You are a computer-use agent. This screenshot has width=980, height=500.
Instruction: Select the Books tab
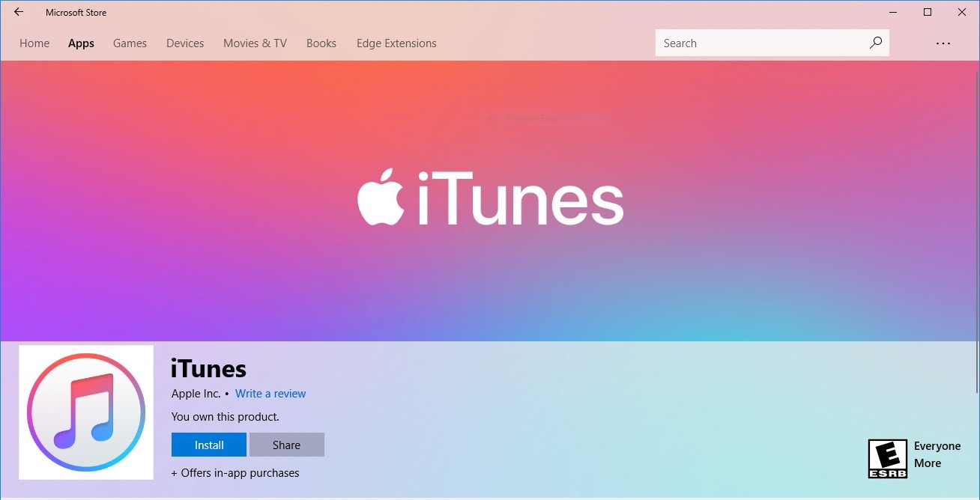tap(321, 43)
